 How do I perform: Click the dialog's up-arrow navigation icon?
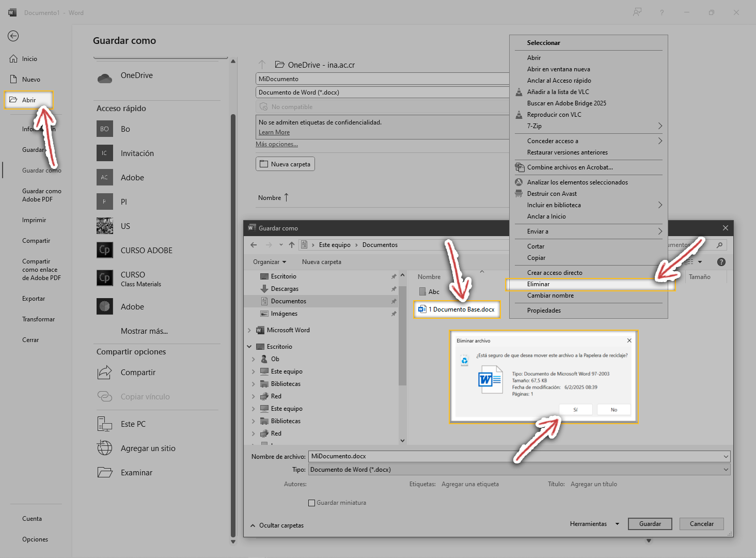coord(292,245)
